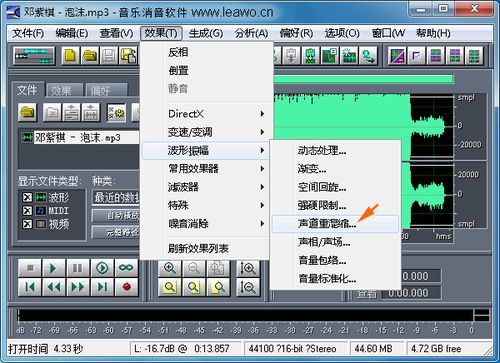Click the toolbar icon with purple top channel
500x363 pixels.
coord(455,56)
